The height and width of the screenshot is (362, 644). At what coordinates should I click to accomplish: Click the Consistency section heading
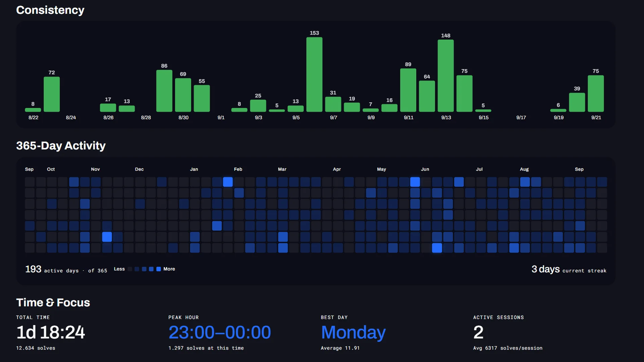click(x=50, y=10)
